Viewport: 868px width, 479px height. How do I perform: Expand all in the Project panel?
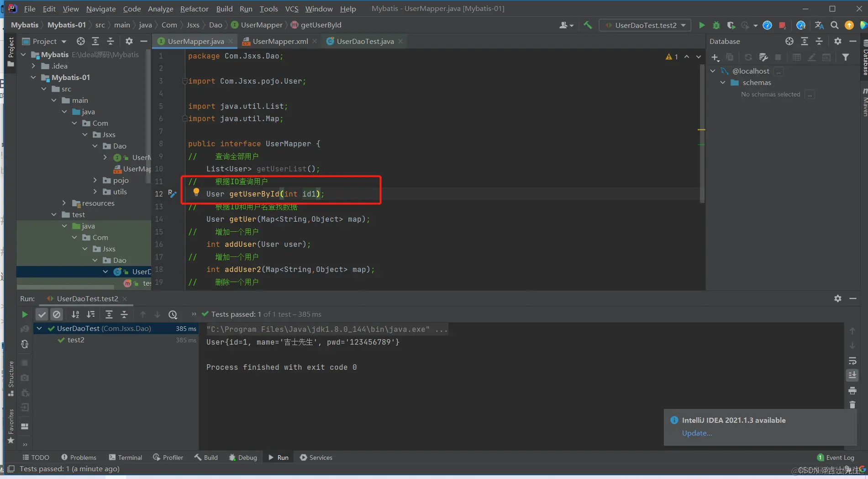(95, 41)
